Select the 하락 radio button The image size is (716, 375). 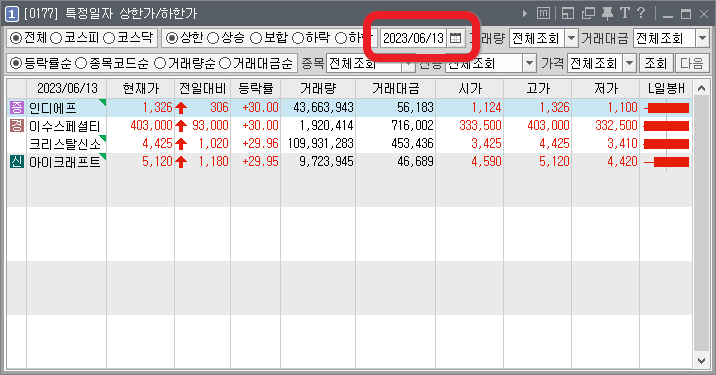(x=298, y=38)
